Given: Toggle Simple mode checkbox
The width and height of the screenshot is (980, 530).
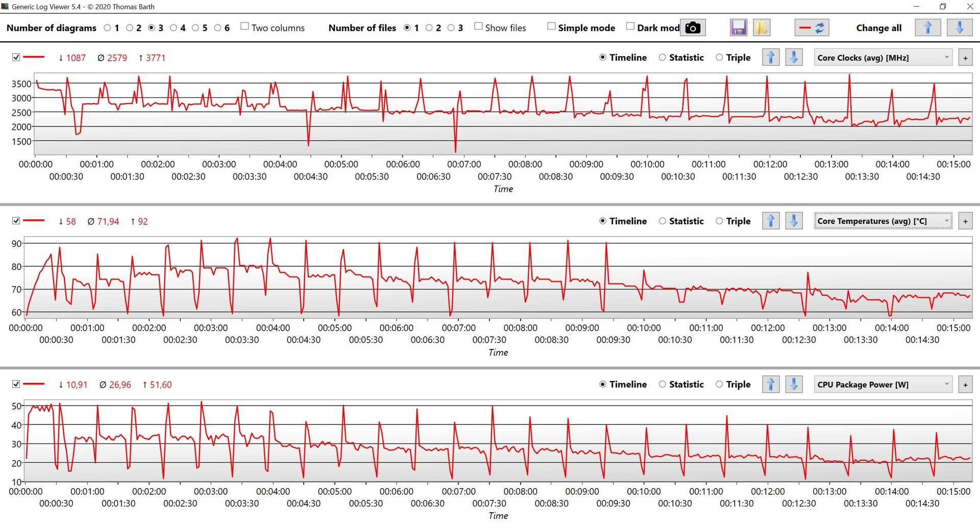Looking at the screenshot, I should coord(551,27).
